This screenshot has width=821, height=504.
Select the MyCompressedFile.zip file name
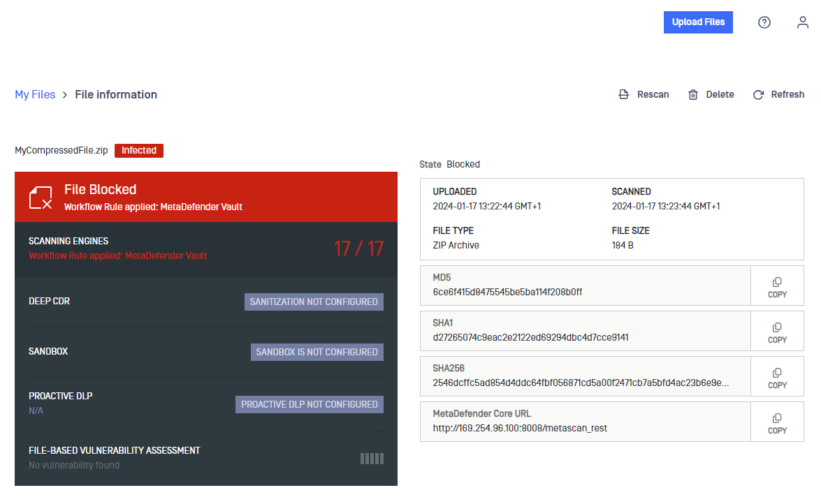click(x=61, y=151)
